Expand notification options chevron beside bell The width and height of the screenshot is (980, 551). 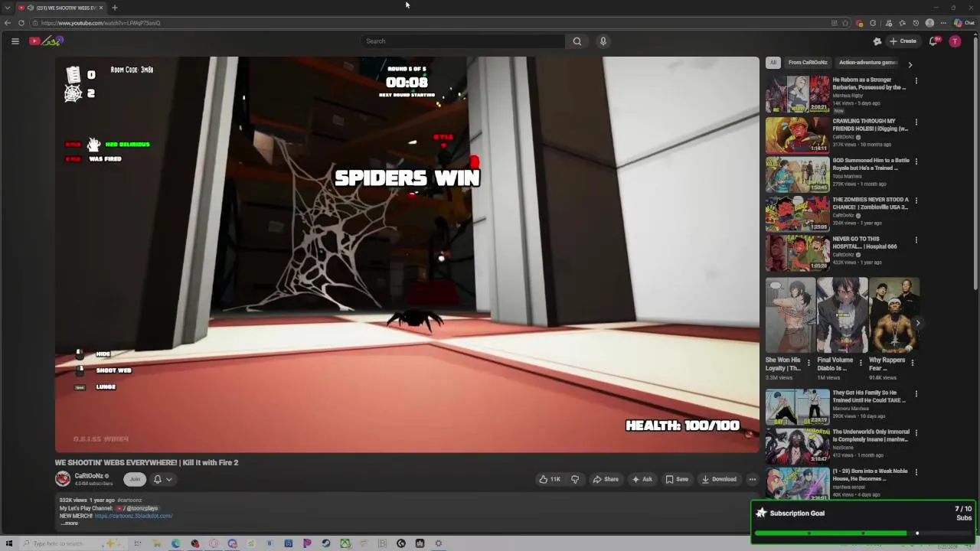click(x=169, y=479)
